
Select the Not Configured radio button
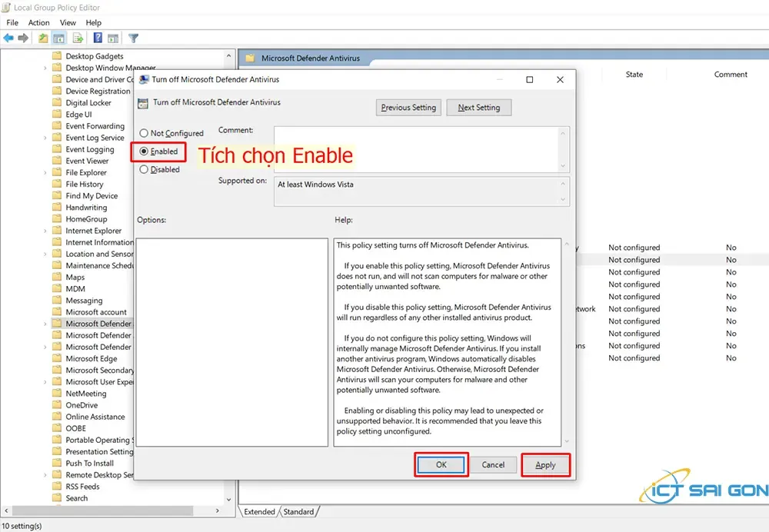pyautogui.click(x=144, y=133)
